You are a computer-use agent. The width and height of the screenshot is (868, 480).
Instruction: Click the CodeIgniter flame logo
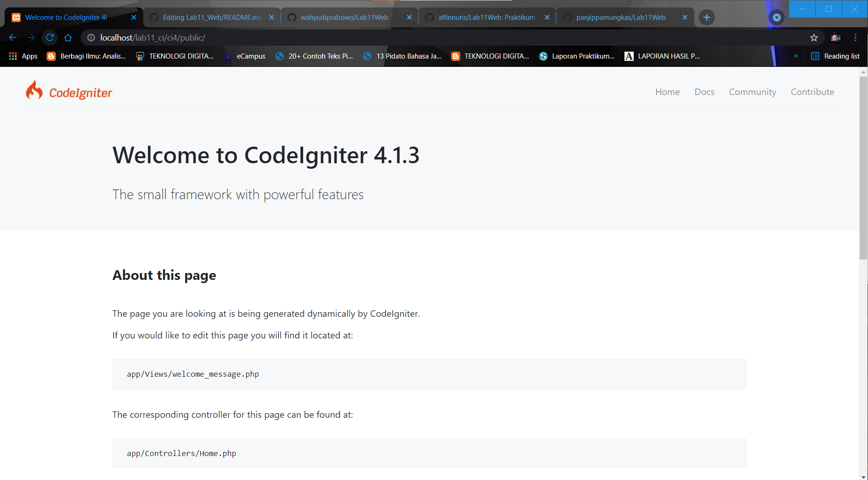point(34,89)
